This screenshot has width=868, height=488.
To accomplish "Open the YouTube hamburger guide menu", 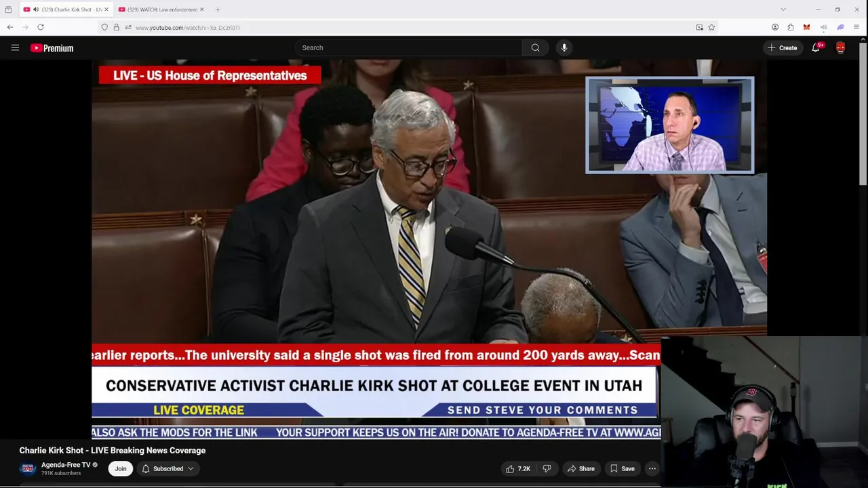I will pyautogui.click(x=15, y=47).
